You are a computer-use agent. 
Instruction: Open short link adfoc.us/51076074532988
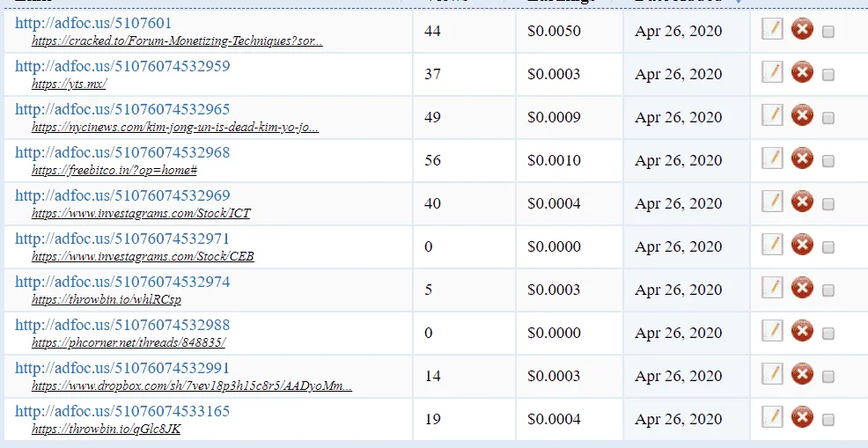click(122, 325)
